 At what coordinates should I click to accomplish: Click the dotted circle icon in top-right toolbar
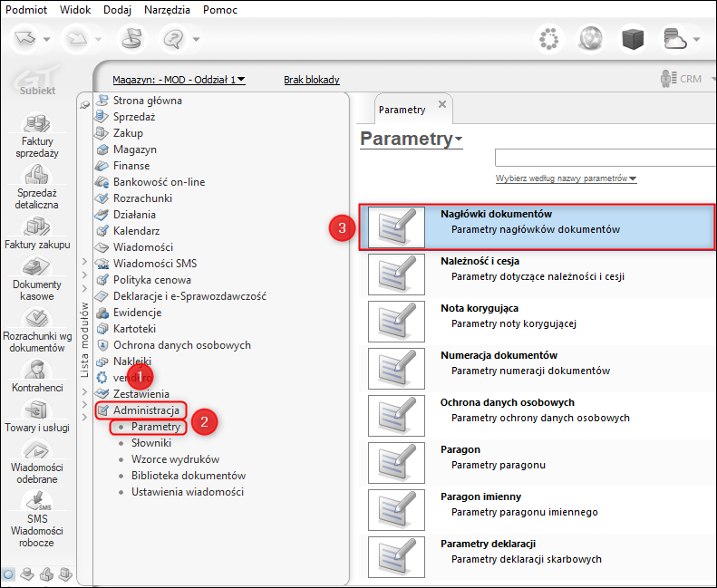[x=549, y=39]
